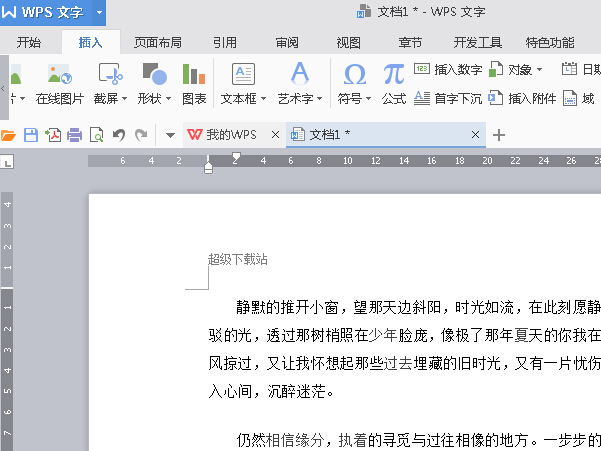This screenshot has width=601, height=451.
Task: Switch to the 开始 tab
Action: coord(29,42)
